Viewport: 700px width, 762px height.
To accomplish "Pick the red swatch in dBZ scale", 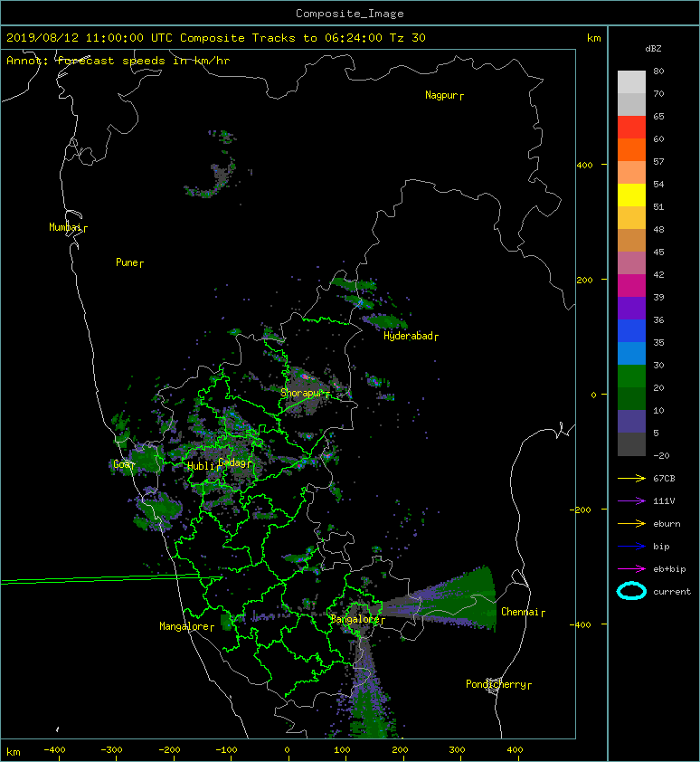I will coord(631,127).
